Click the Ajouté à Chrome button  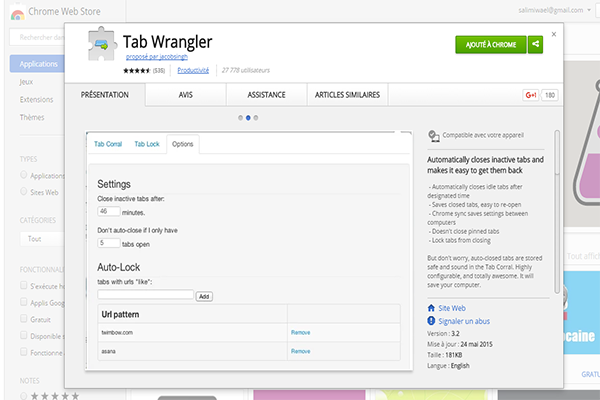click(x=491, y=44)
